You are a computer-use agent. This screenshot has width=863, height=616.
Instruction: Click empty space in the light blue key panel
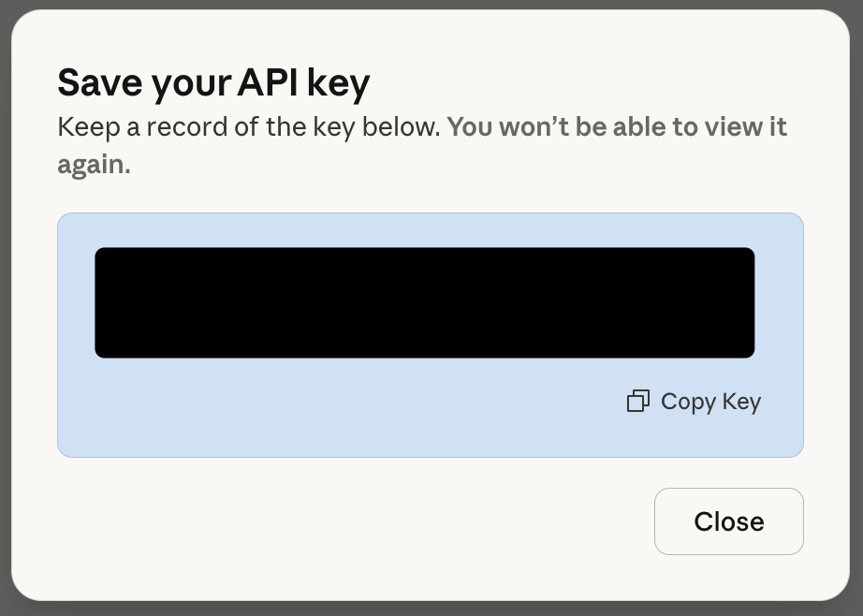point(281,412)
